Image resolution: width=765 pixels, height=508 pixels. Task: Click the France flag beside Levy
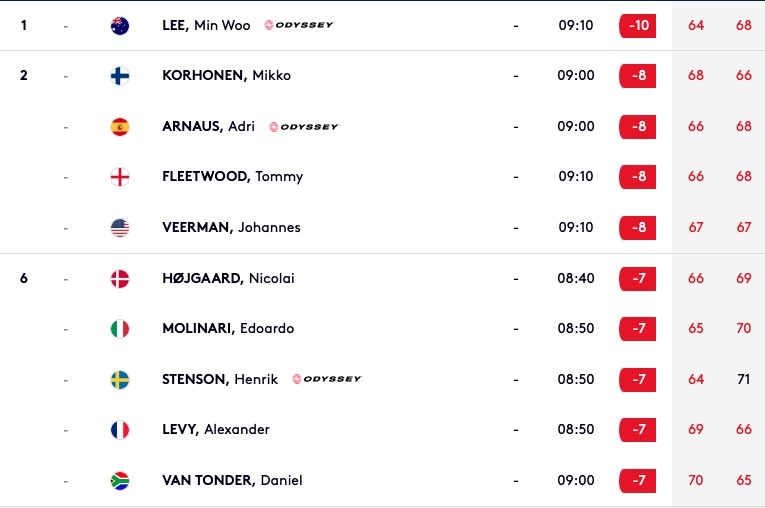pyautogui.click(x=120, y=430)
